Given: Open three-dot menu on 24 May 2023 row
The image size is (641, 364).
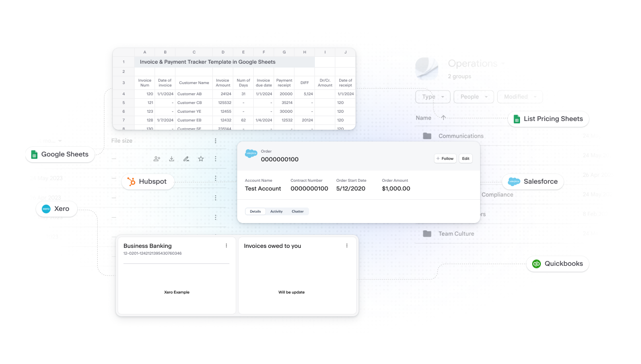Looking at the screenshot, I should coord(216,178).
